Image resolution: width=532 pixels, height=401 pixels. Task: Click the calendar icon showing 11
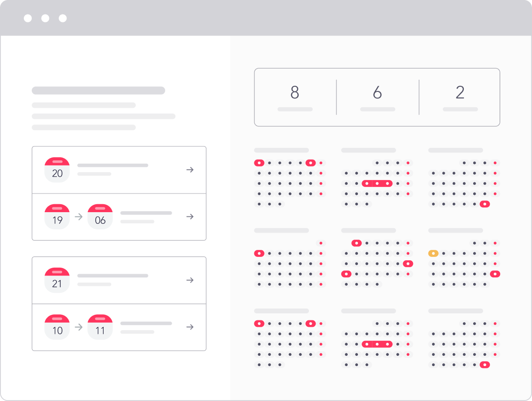(x=100, y=327)
